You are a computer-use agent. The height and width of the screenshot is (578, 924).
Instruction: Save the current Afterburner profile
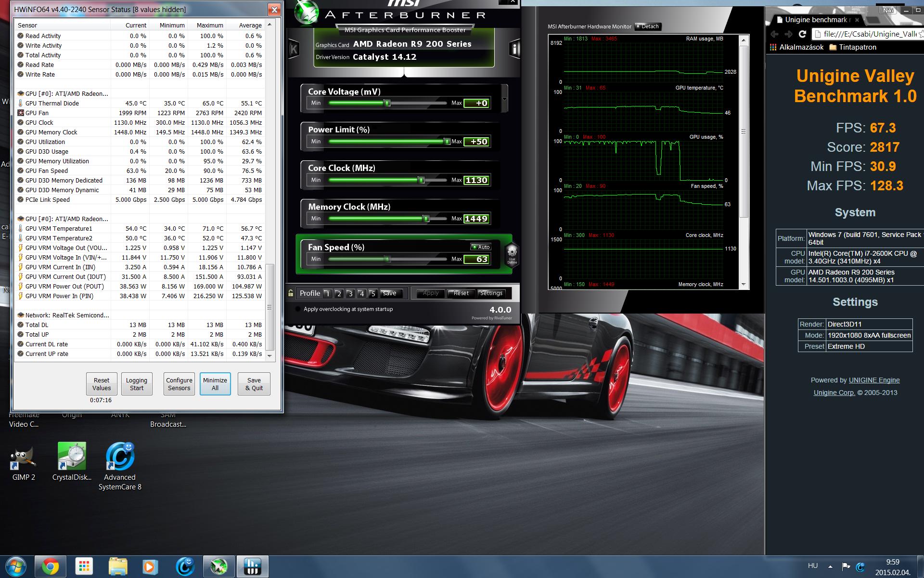point(389,293)
